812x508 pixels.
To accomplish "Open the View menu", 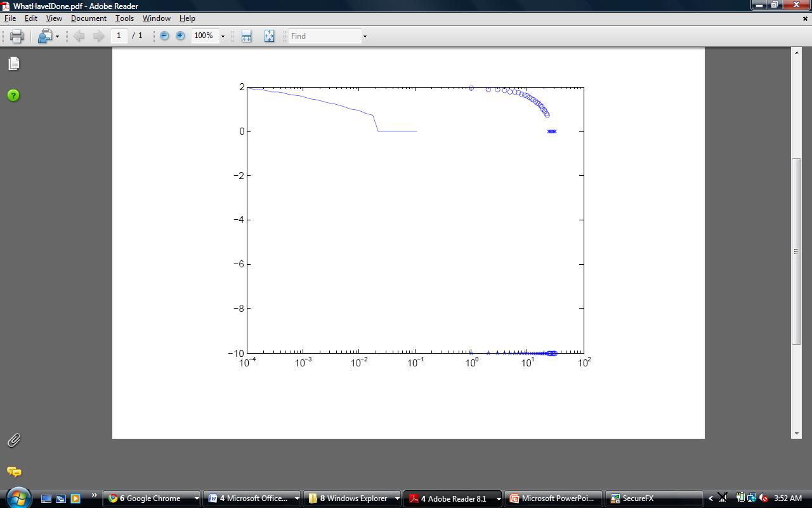I will click(x=54, y=18).
